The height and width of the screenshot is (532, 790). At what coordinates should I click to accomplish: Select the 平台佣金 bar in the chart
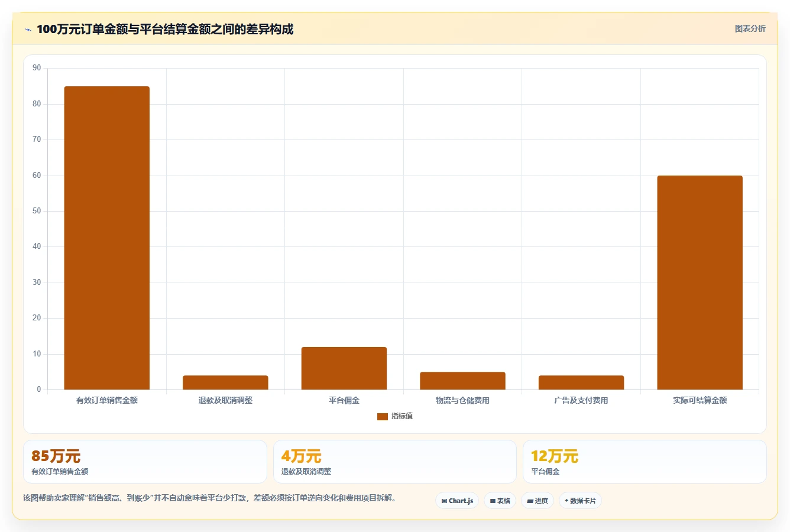click(x=344, y=368)
